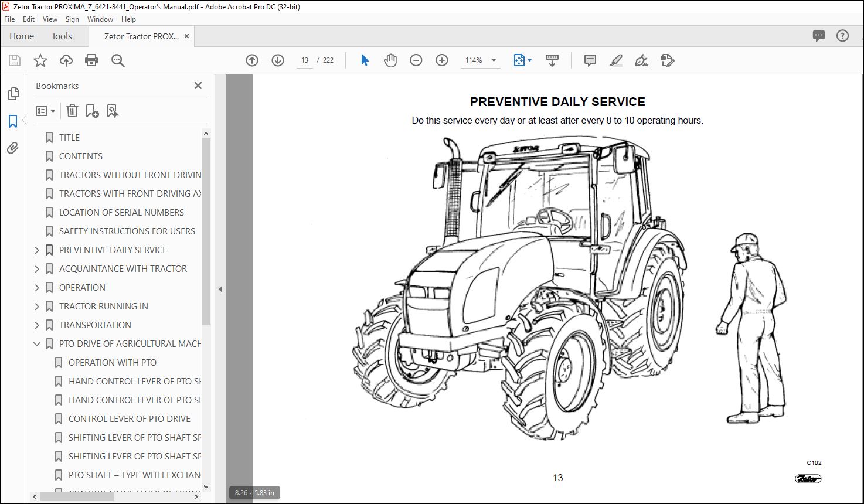Viewport: 864px width, 504px height.
Task: Toggle the Bookmarks panel icon
Action: click(13, 121)
